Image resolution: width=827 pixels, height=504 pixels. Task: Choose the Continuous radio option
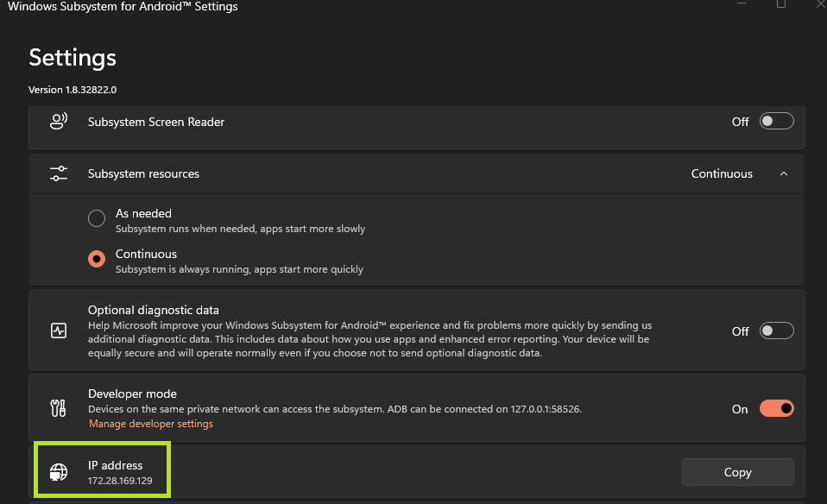[97, 260]
